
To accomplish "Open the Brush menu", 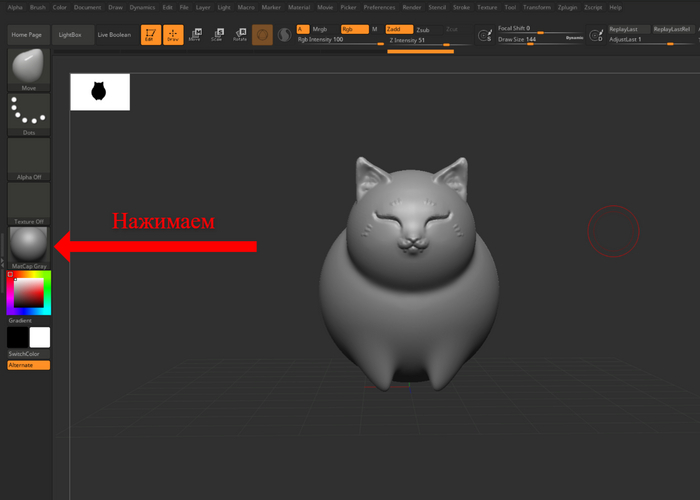I will 38,7.
